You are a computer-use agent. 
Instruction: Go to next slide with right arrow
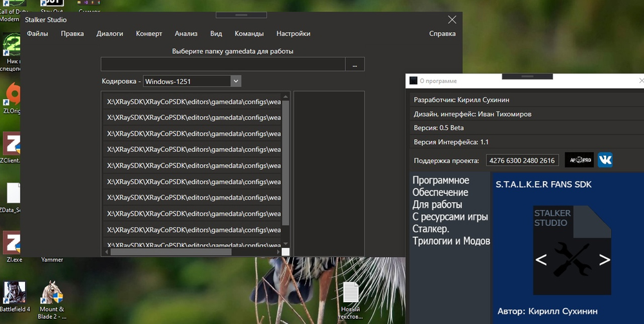[604, 260]
